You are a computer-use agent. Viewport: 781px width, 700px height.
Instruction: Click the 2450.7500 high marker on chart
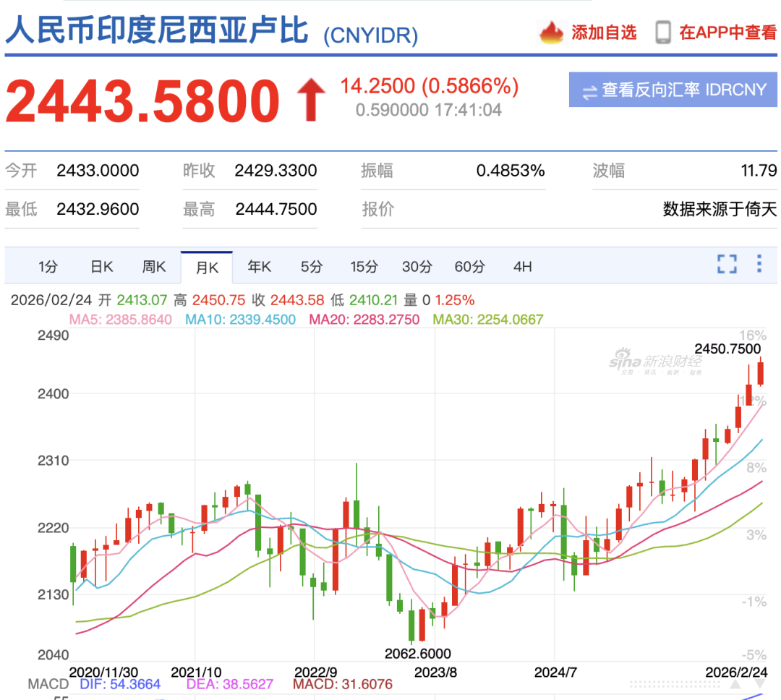click(727, 349)
